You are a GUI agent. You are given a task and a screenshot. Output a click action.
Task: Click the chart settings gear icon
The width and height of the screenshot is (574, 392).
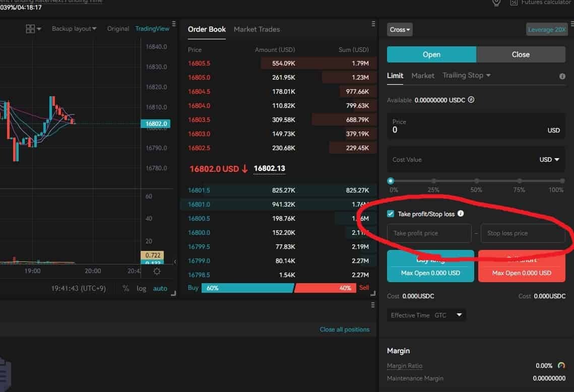coord(157,271)
